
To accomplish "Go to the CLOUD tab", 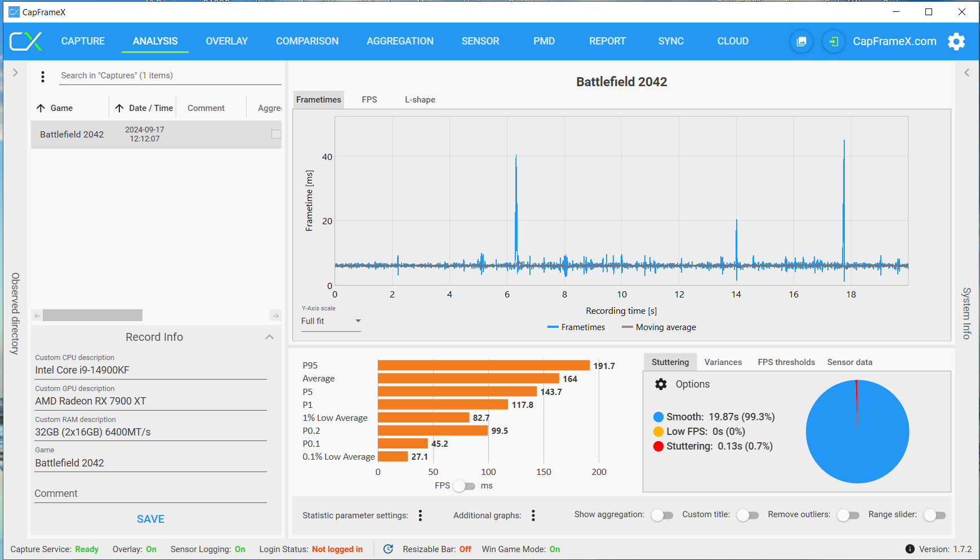I will pyautogui.click(x=733, y=41).
